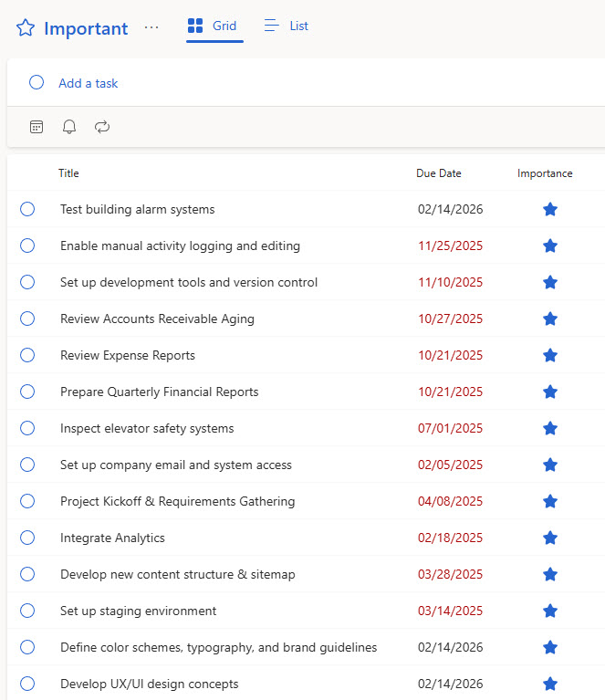Click the star icon beside Important heading

pyautogui.click(x=26, y=28)
